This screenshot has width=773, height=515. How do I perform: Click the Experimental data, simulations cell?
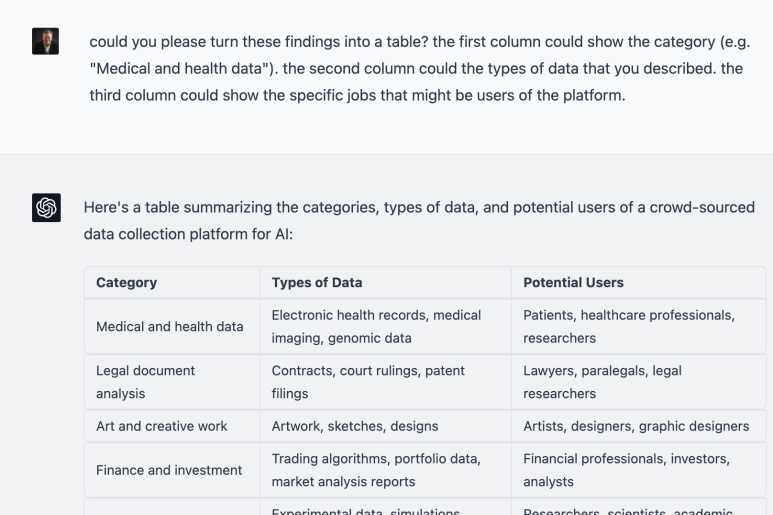pyautogui.click(x=385, y=507)
